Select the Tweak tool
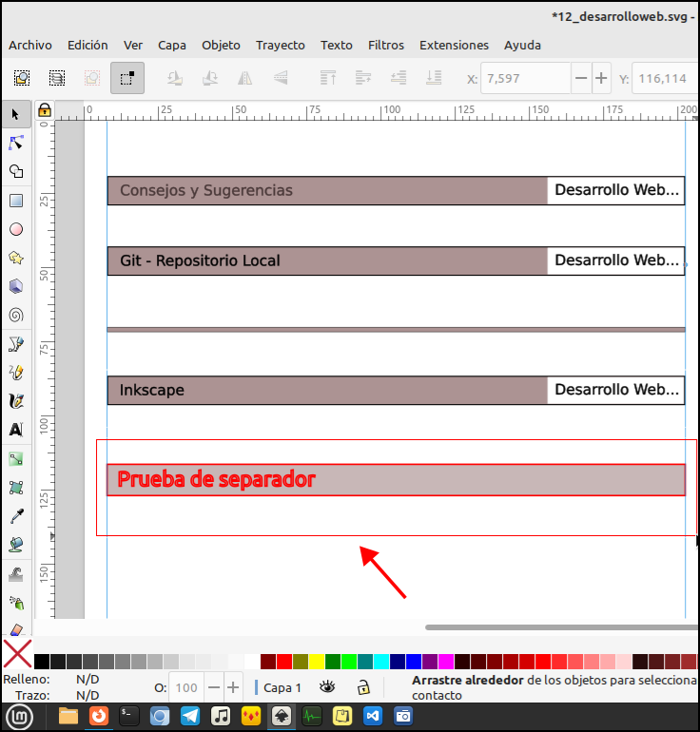This screenshot has width=700, height=732. [x=16, y=575]
